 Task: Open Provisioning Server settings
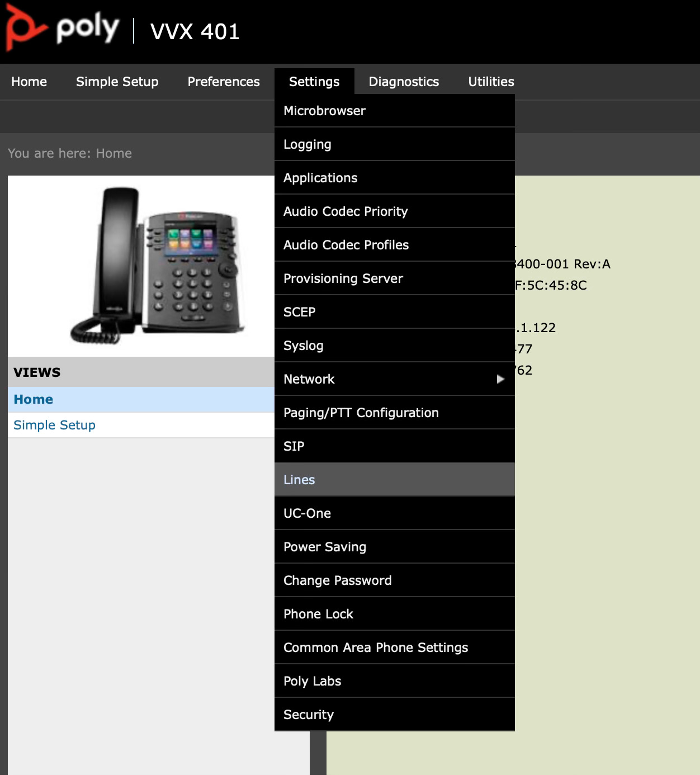tap(343, 278)
